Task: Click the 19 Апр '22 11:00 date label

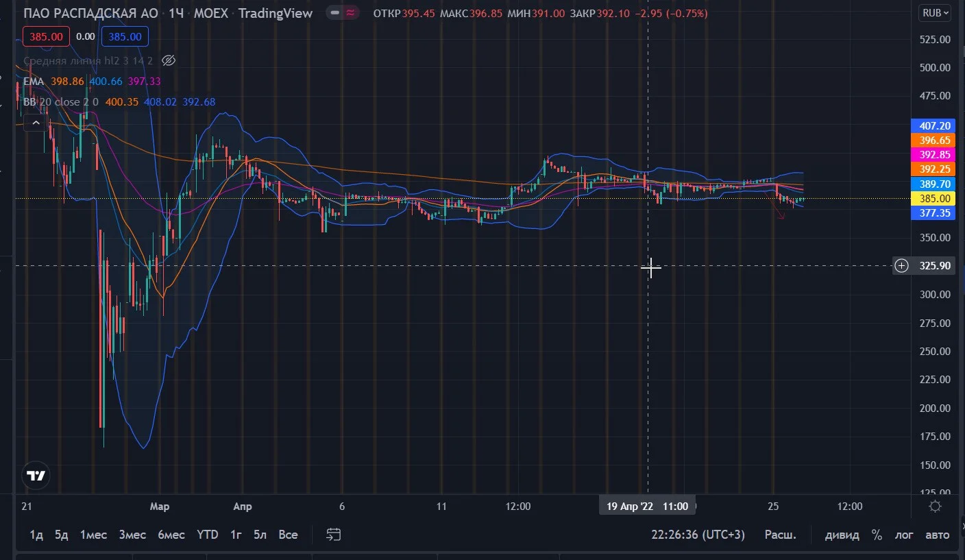Action: (648, 507)
